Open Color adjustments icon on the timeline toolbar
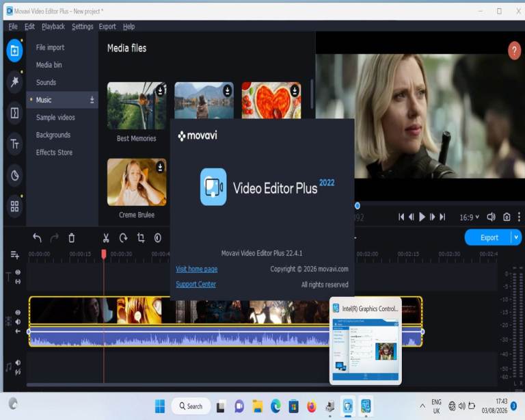The width and height of the screenshot is (525, 420). 158,238
